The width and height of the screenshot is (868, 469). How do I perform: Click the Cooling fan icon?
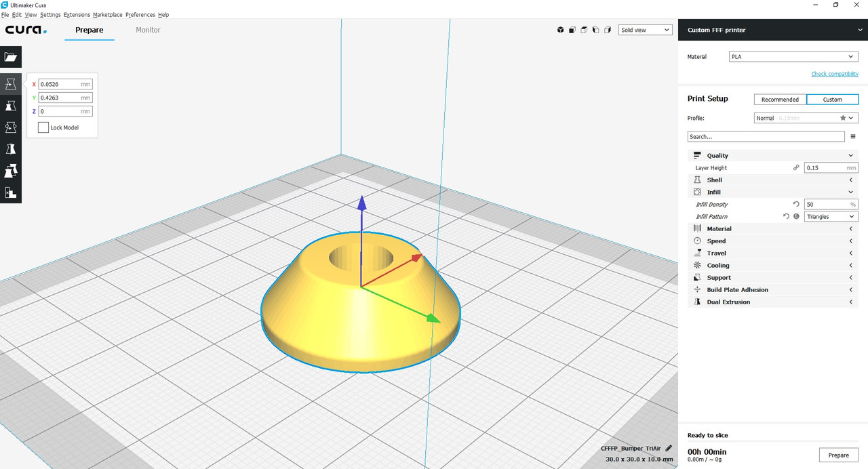pyautogui.click(x=697, y=265)
